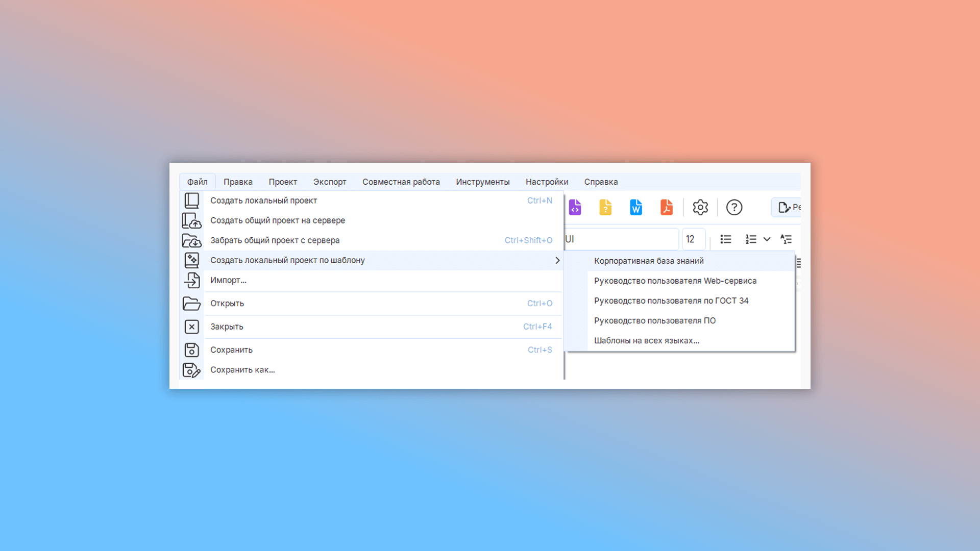Open the Правка menu
Viewport: 980px width, 551px height.
238,182
